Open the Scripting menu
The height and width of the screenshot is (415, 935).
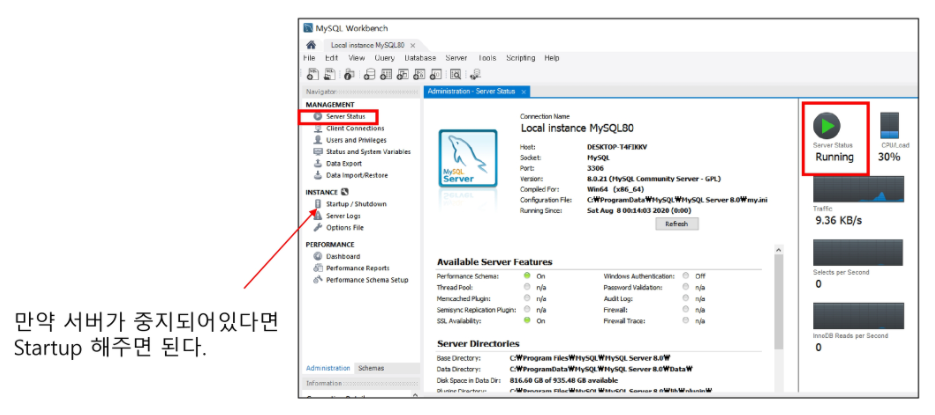pos(521,58)
